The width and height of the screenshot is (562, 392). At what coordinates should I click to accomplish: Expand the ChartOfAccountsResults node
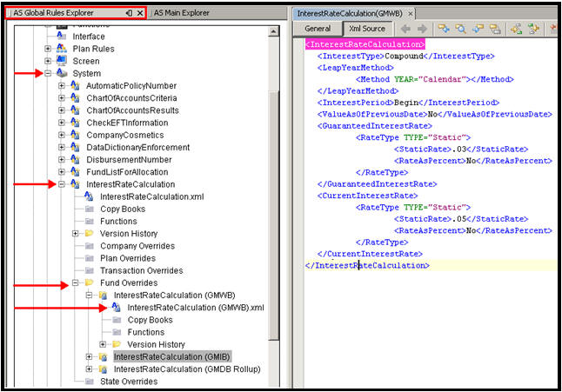tap(61, 110)
